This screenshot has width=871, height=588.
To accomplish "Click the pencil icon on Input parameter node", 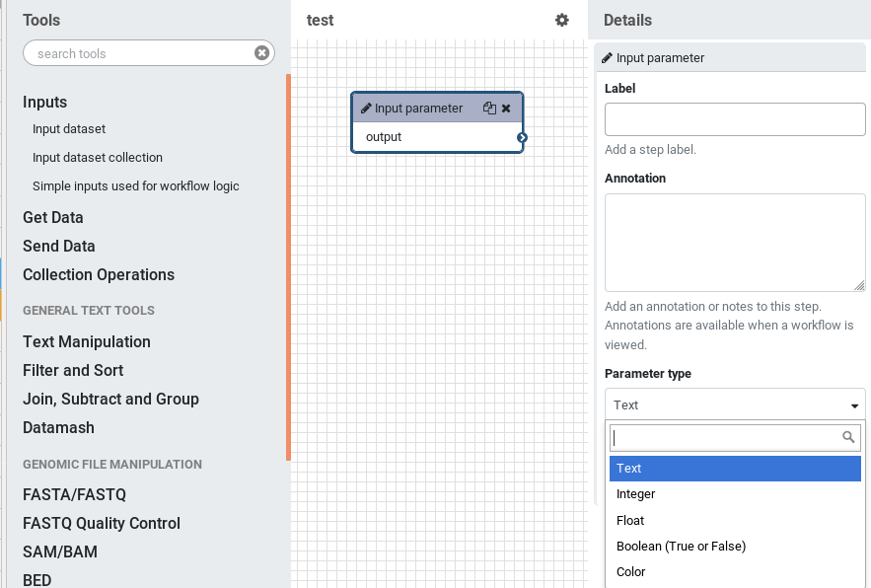I will 364,109.
